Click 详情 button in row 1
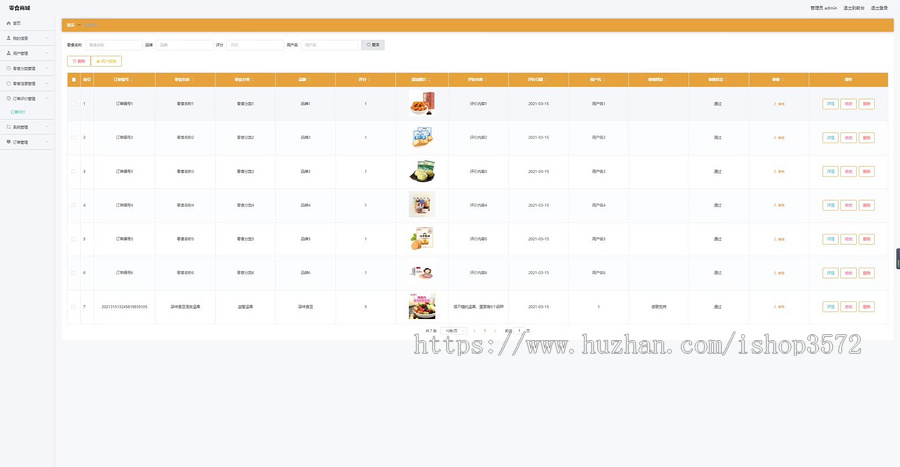 [830, 104]
